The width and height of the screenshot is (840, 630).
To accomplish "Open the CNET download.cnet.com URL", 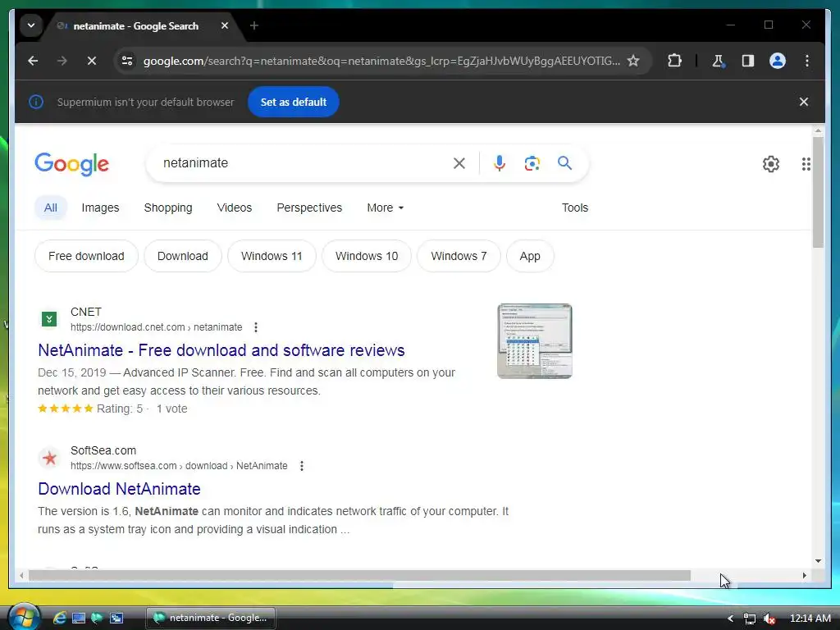I will [156, 327].
